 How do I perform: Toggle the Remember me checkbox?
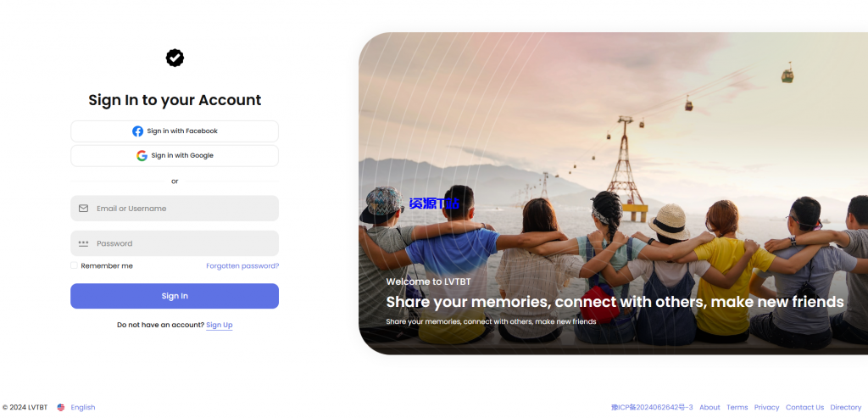coord(74,265)
